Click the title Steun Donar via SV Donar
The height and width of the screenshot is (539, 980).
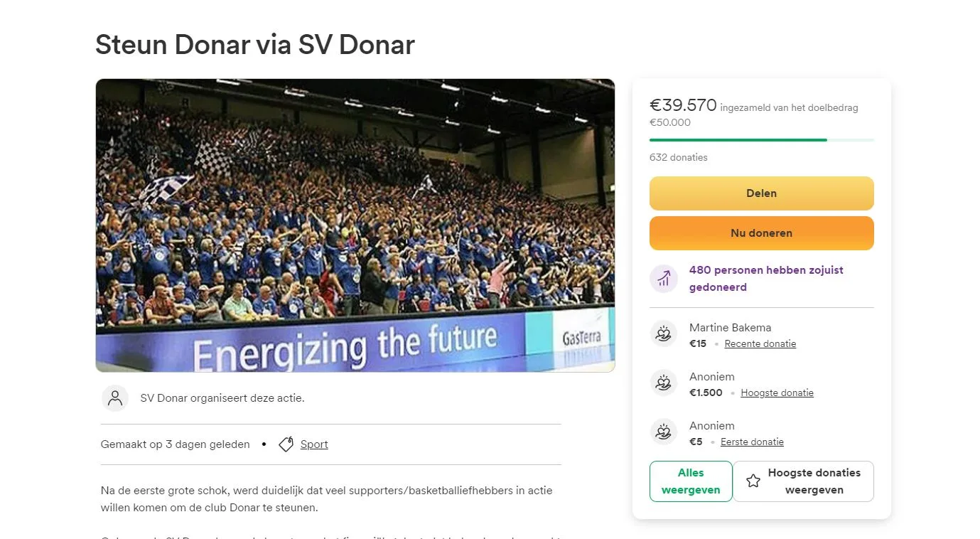(x=254, y=45)
